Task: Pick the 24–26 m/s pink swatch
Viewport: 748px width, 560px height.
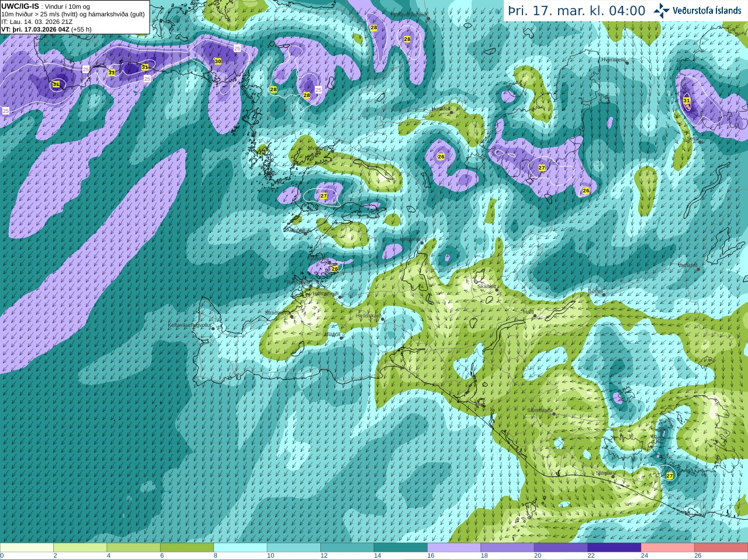Action: click(668, 548)
